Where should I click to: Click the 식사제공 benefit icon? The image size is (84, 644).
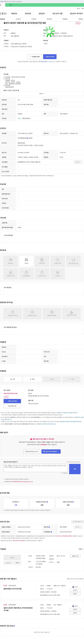[x=58, y=274]
